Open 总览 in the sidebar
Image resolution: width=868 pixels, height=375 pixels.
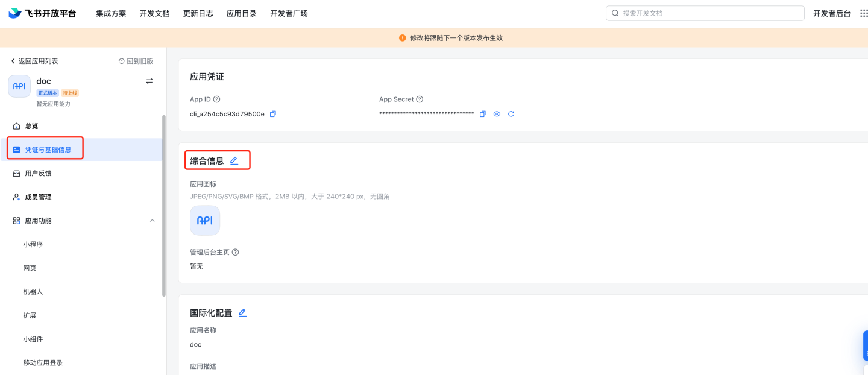[x=31, y=126]
